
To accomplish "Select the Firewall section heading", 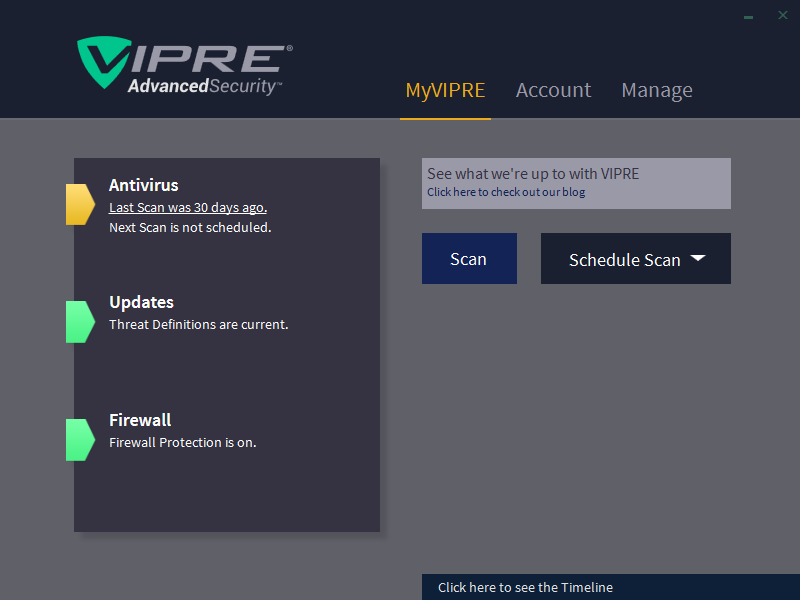I will pyautogui.click(x=140, y=420).
